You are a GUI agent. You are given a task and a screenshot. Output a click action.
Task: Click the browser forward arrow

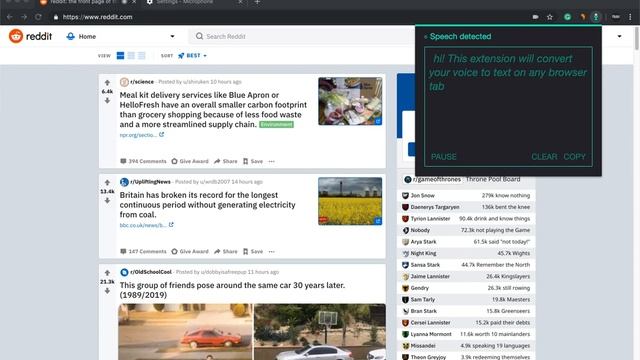click(x=24, y=17)
